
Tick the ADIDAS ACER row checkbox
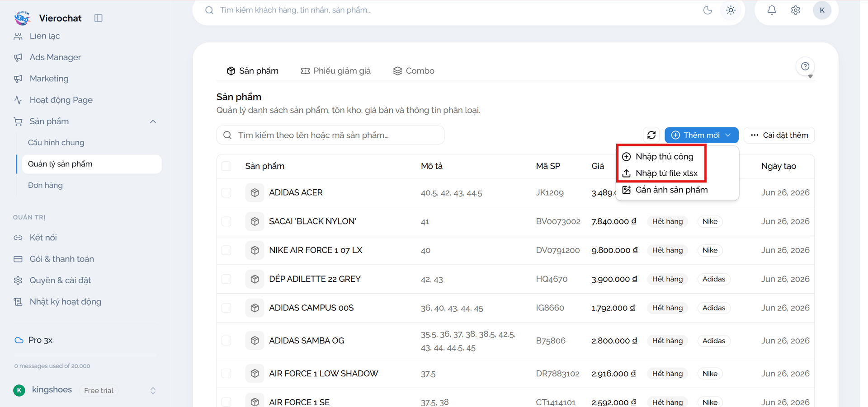pos(226,193)
